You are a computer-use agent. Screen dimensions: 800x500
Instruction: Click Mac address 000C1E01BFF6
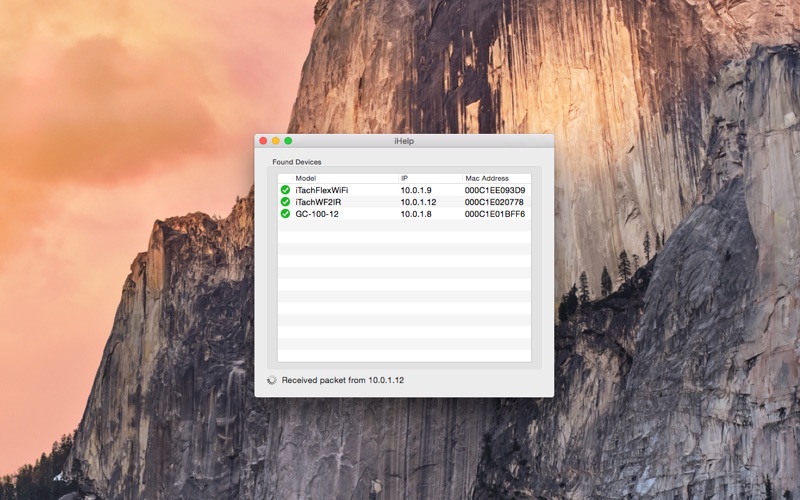point(494,214)
